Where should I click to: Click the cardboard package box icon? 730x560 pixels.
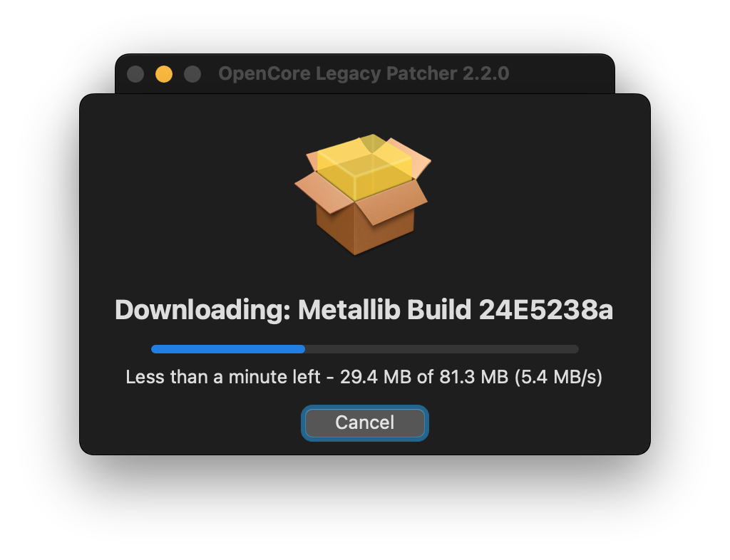click(363, 195)
